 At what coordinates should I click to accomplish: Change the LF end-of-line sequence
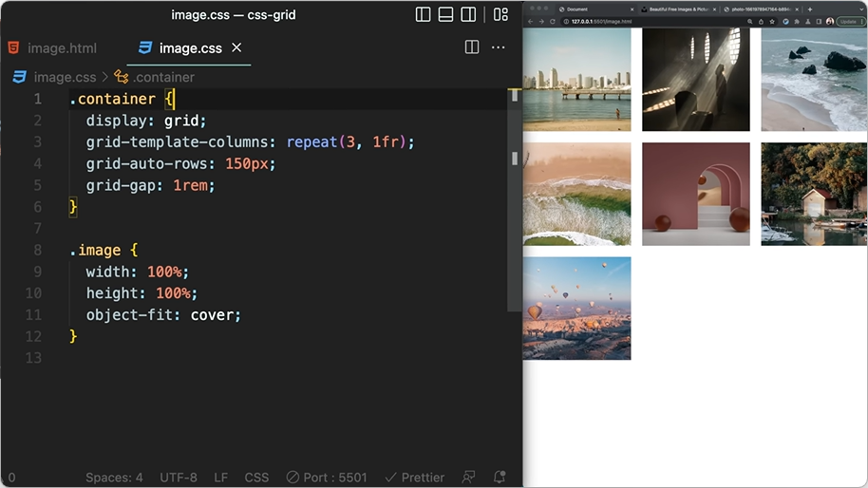coord(221,477)
